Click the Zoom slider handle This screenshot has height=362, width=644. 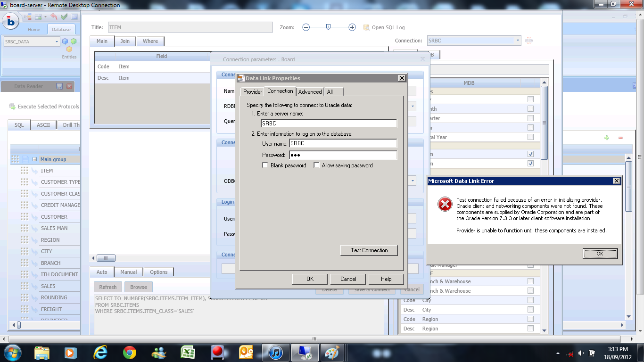329,27
